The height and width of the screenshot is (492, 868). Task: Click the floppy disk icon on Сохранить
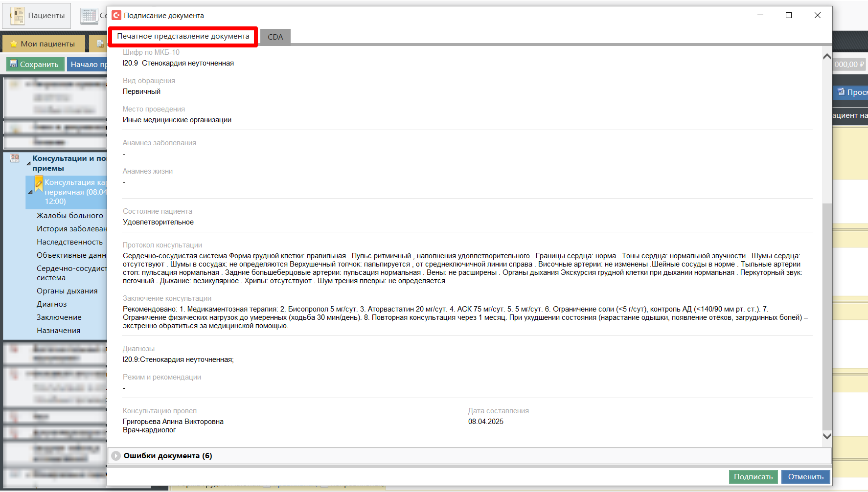tap(14, 64)
